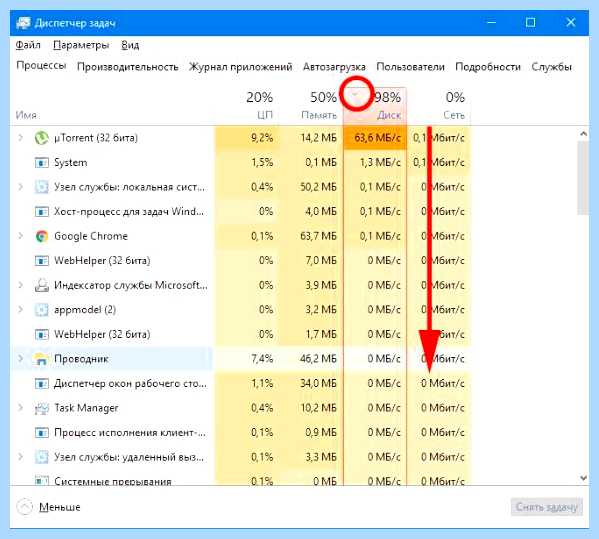Click the Проводник folder icon
599x539 pixels.
(x=41, y=359)
